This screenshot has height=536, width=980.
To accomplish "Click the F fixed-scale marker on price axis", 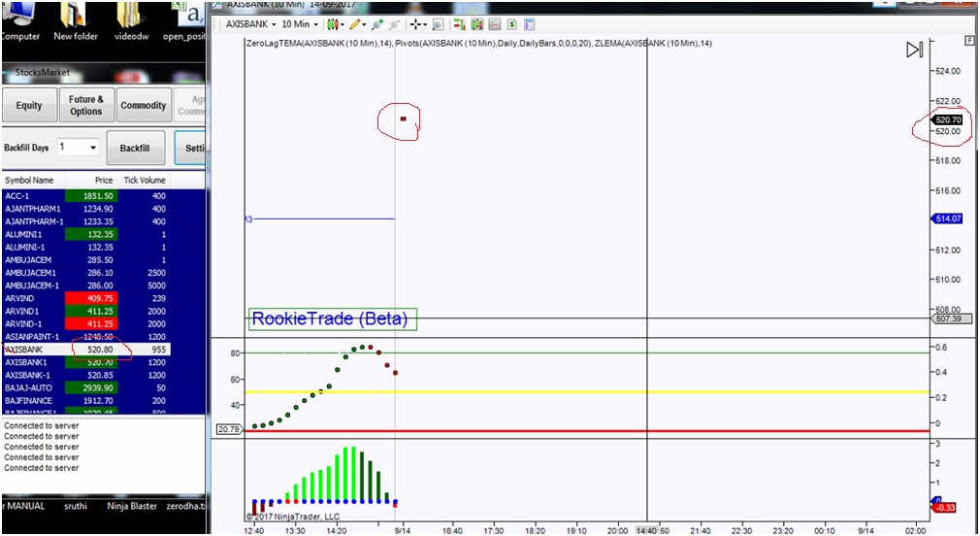I will pyautogui.click(x=969, y=40).
